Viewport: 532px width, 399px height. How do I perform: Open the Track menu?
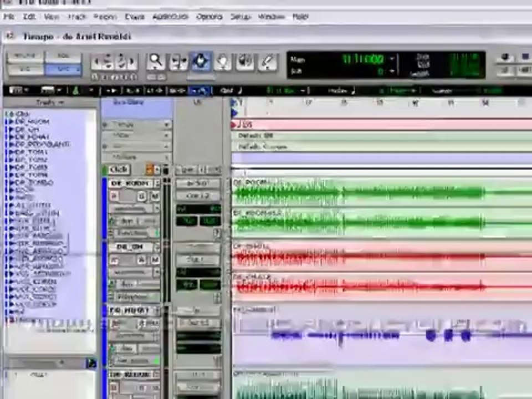pyautogui.click(x=76, y=17)
